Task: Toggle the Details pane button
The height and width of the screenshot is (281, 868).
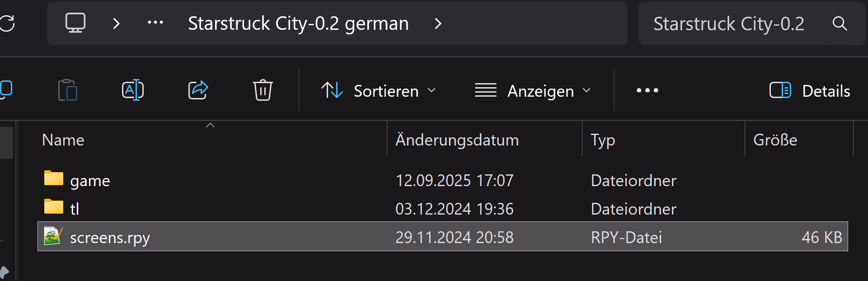Action: pos(810,91)
